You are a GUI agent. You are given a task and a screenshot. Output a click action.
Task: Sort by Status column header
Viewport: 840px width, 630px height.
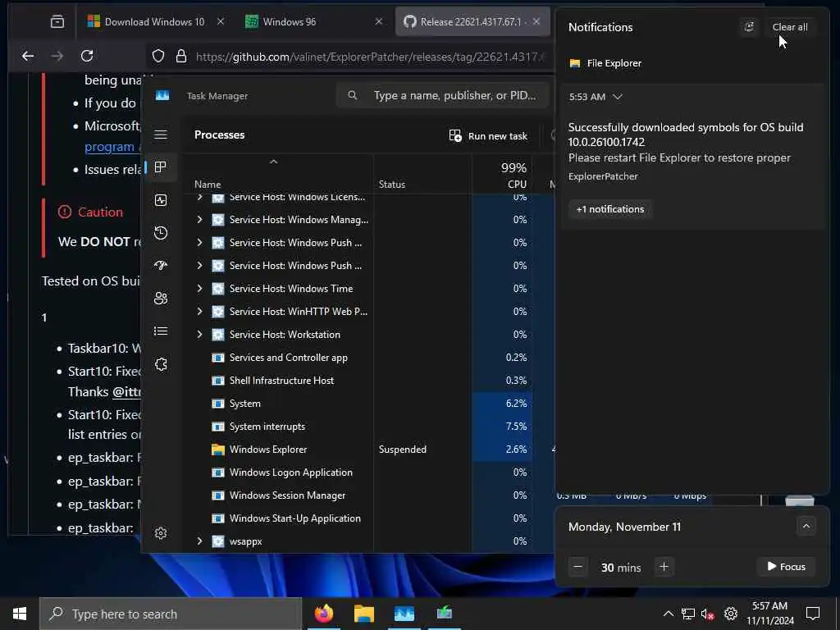(x=391, y=185)
